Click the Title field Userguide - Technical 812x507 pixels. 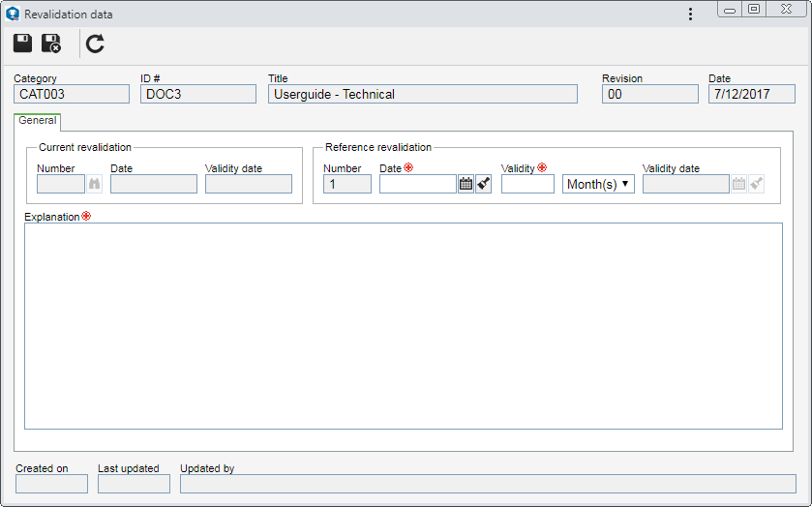tap(423, 94)
